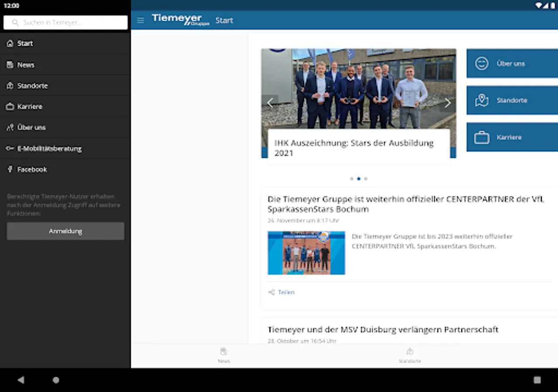Viewport: 558px width, 392px height.
Task: Click the Tiemeyer Gruppe logo
Action: pos(180,20)
